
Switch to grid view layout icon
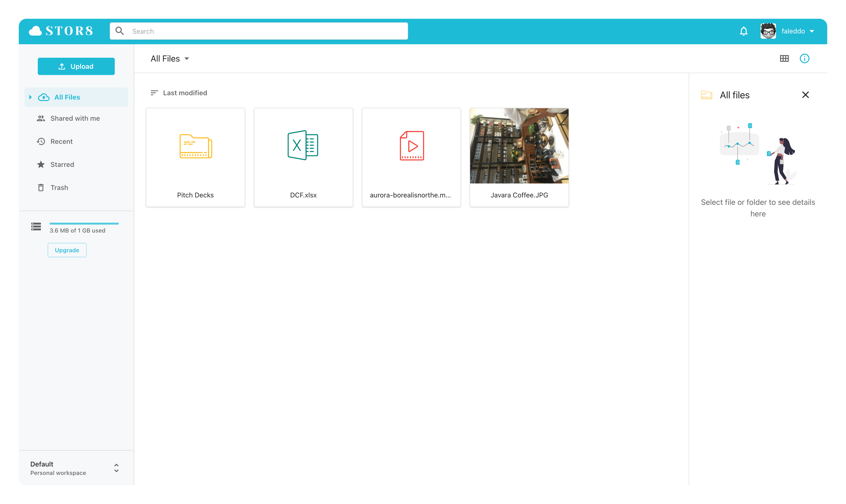tap(784, 58)
